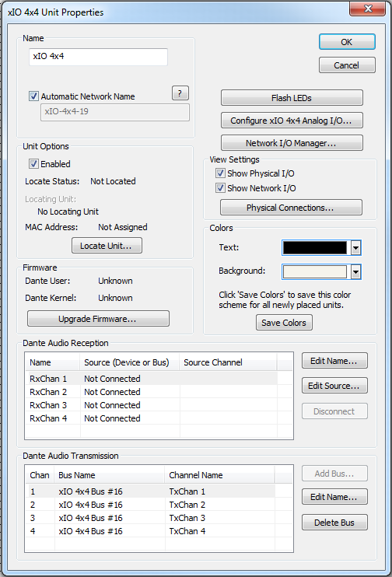Click Source (Device or Bus) column header
The width and height of the screenshot is (392, 577).
tap(130, 362)
